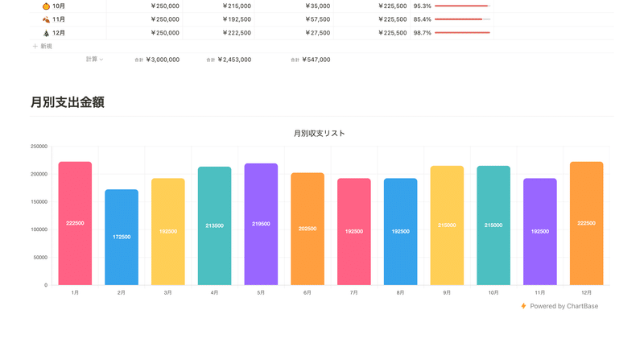Click the fallen-leaves icon of the 11月 row
This screenshot has height=339, width=644.
tap(46, 19)
